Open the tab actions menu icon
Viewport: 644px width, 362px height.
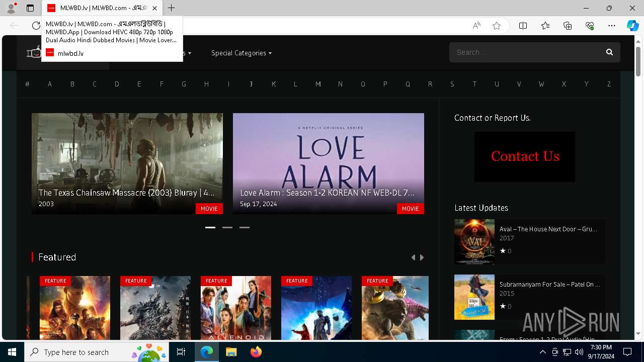tap(30, 8)
